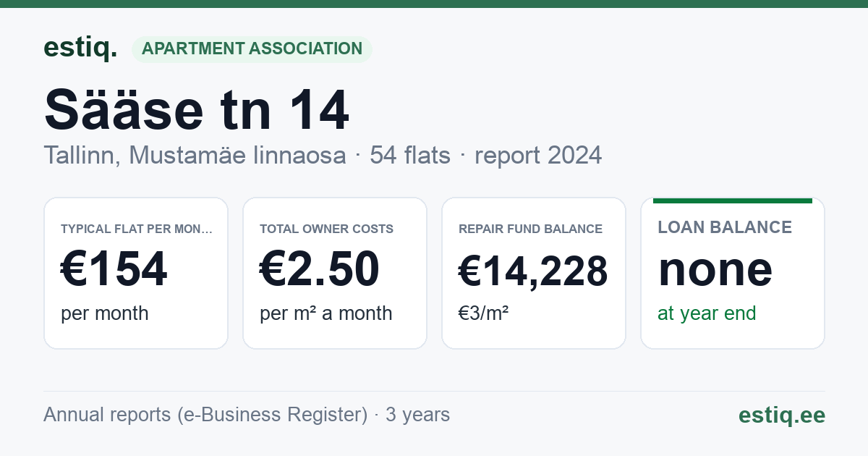Open the Typical flat per month card
The width and height of the screenshot is (868, 456).
point(136,273)
